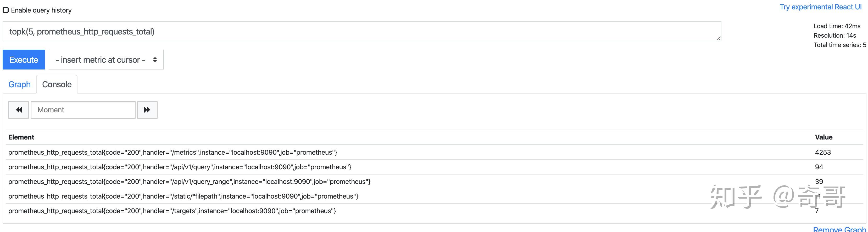This screenshot has height=232, width=868.
Task: Open the insert metric at cursor dropdown
Action: point(101,60)
